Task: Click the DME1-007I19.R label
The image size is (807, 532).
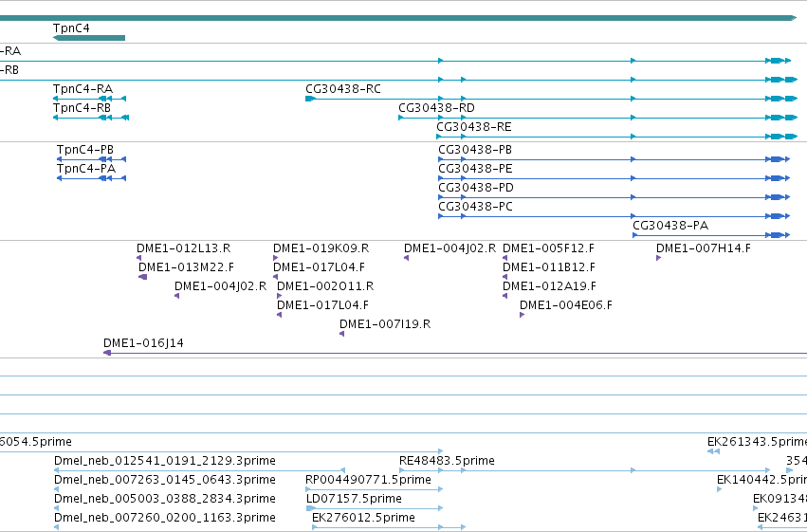Action: (385, 324)
